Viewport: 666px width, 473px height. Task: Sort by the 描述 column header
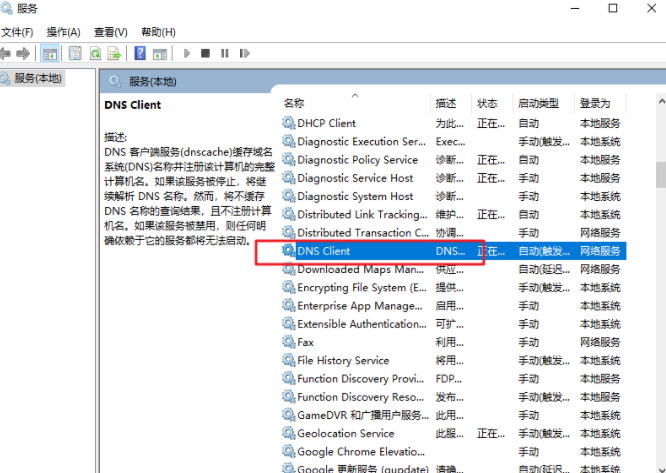tap(446, 103)
